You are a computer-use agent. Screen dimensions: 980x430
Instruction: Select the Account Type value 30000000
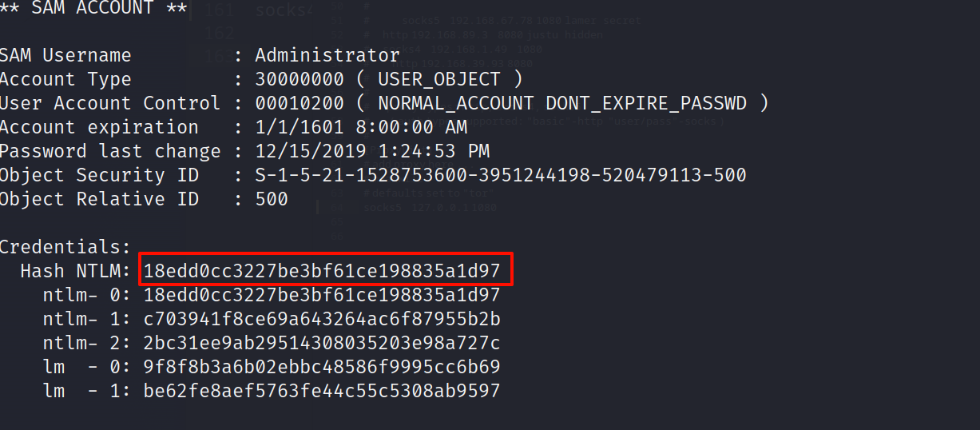pos(300,79)
